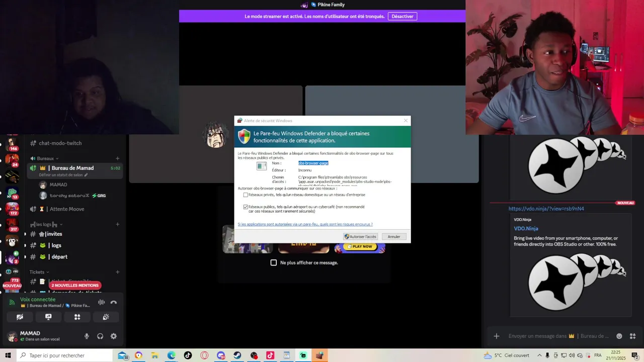
Task: Open noise suppression waveform icon
Action: 101,302
